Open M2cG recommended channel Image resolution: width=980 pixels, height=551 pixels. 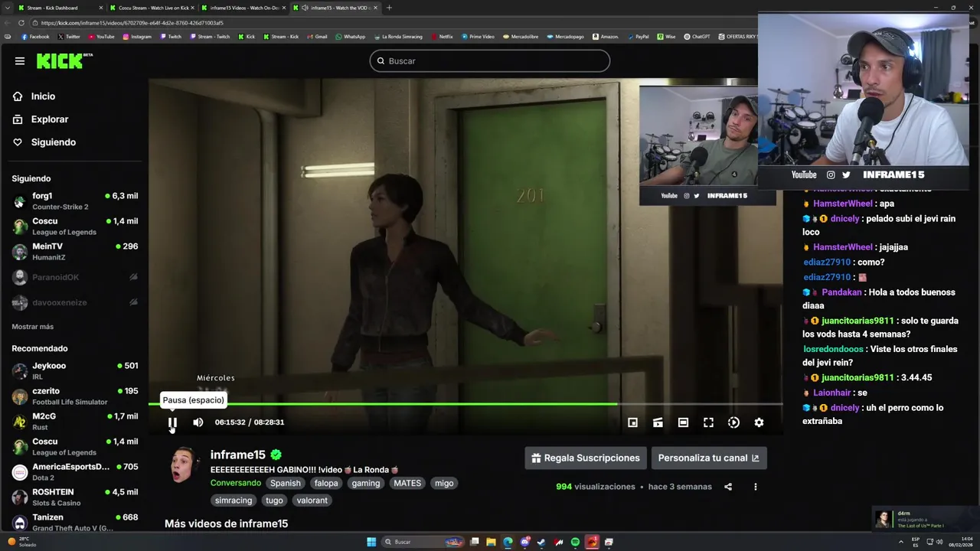tap(75, 422)
